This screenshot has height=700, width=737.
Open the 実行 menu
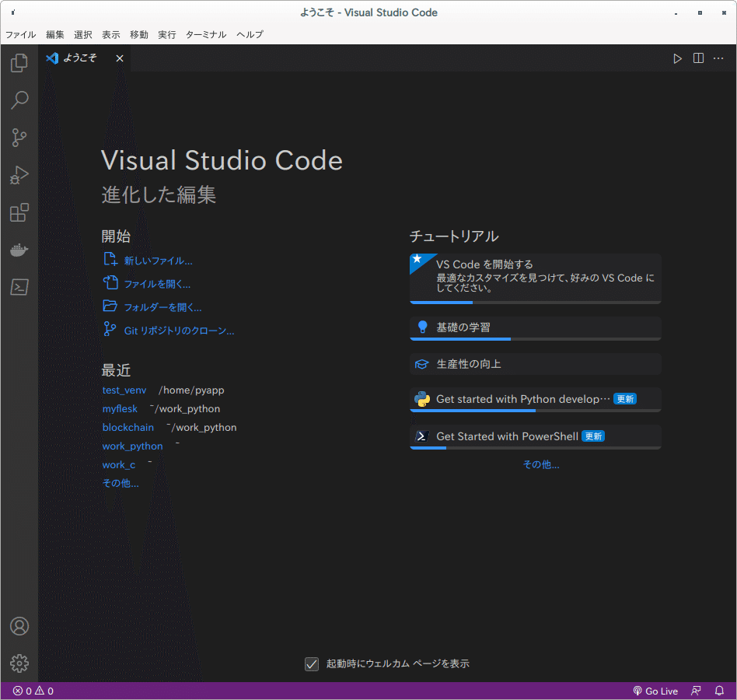(167, 35)
